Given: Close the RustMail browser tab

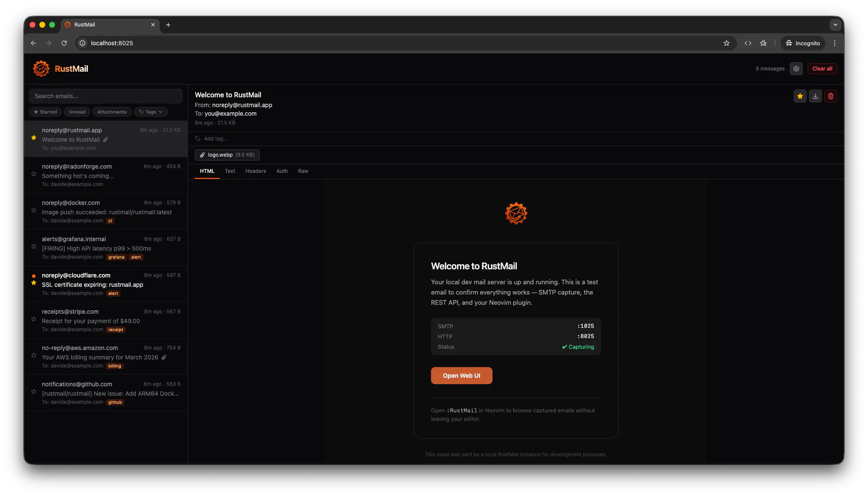Looking at the screenshot, I should tap(153, 25).
